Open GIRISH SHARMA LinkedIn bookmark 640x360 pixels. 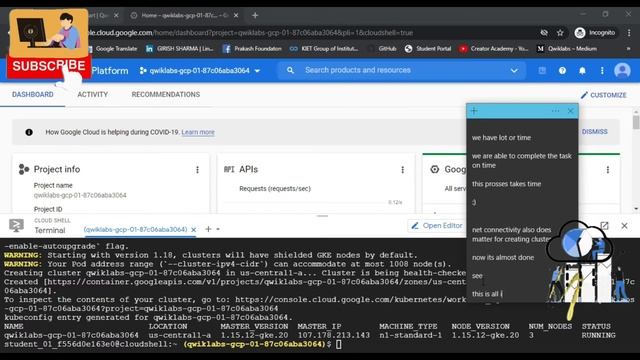tap(180, 49)
